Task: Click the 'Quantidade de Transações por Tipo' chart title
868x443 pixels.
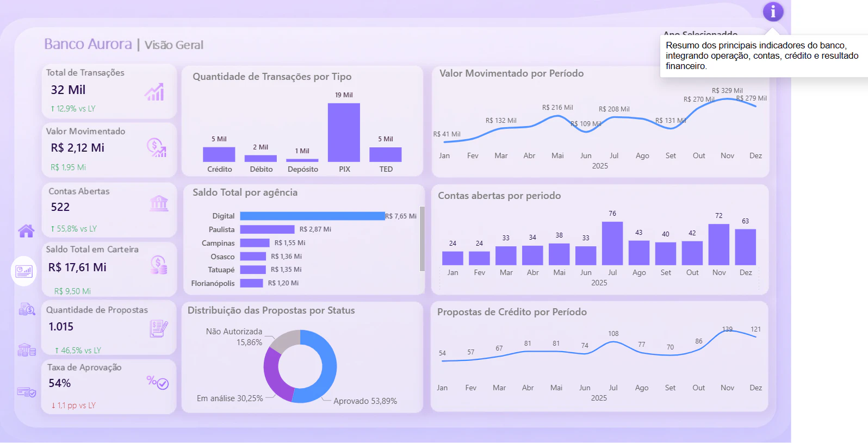Action: (272, 77)
